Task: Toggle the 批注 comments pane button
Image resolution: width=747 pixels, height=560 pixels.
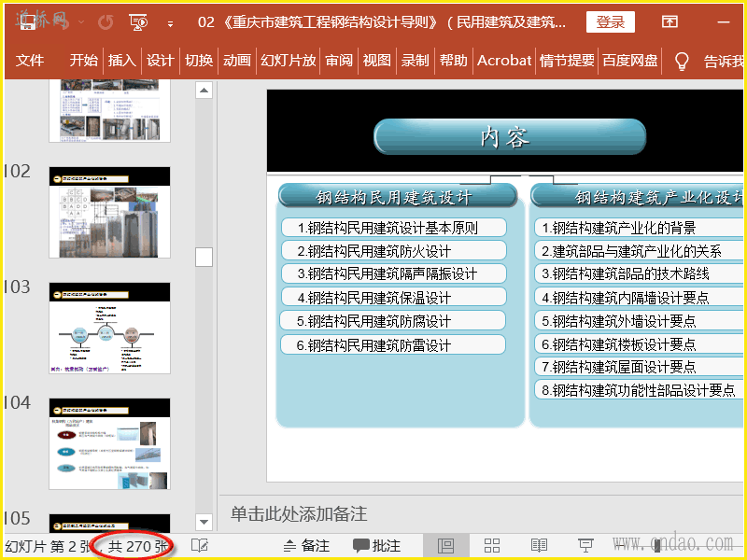Action: [377, 546]
